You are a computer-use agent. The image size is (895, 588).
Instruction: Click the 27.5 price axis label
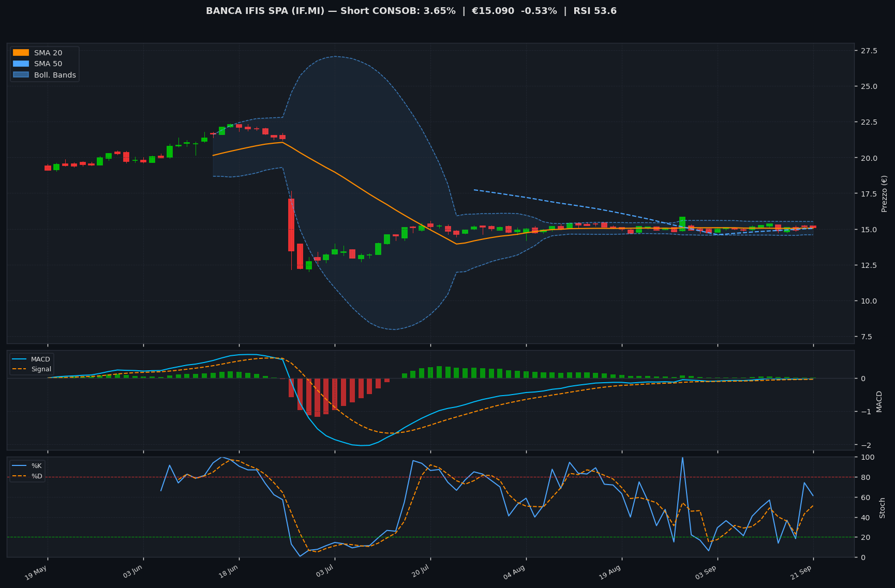[x=869, y=51]
